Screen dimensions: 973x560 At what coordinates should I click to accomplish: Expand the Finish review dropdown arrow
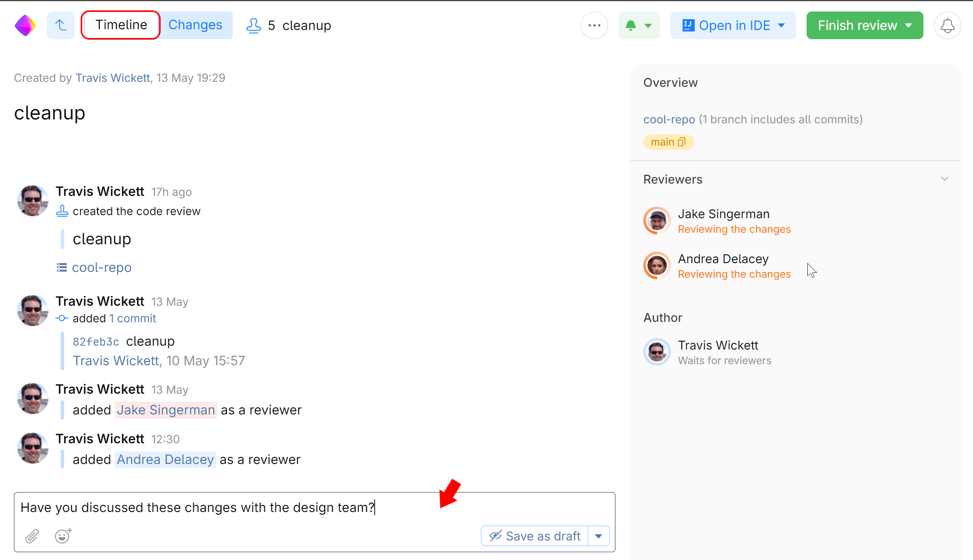pyautogui.click(x=909, y=25)
